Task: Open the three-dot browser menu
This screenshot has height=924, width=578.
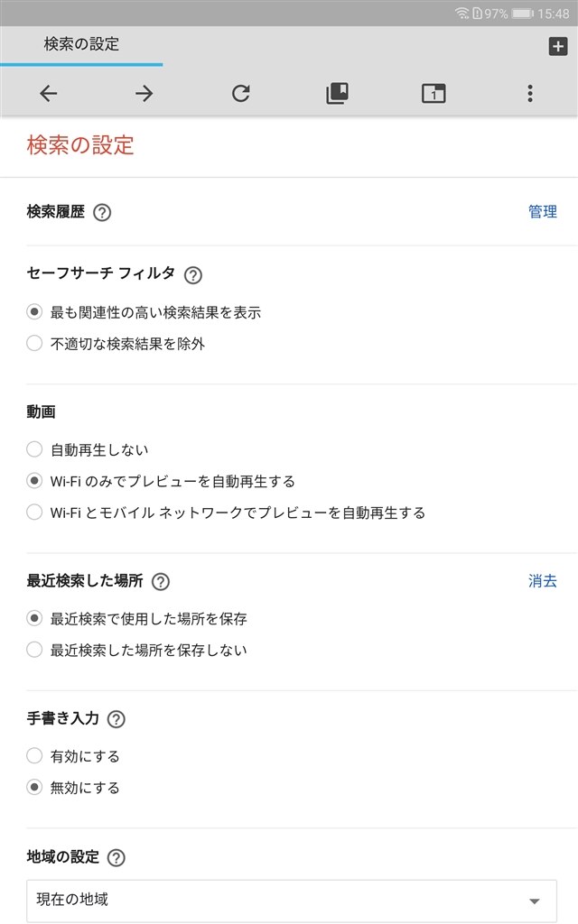Action: pos(530,93)
